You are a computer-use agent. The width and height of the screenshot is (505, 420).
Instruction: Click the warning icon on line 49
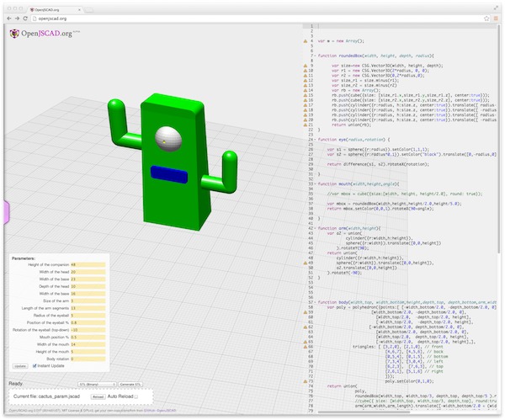click(306, 263)
